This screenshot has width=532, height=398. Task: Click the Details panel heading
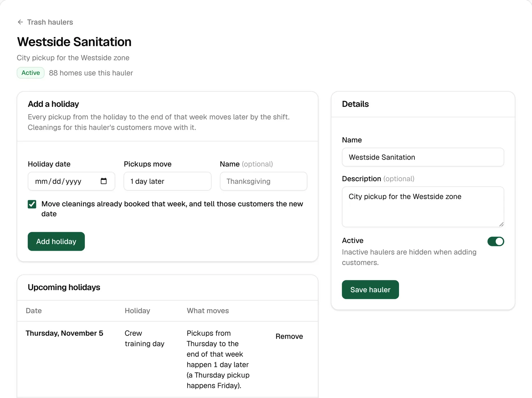coord(355,104)
